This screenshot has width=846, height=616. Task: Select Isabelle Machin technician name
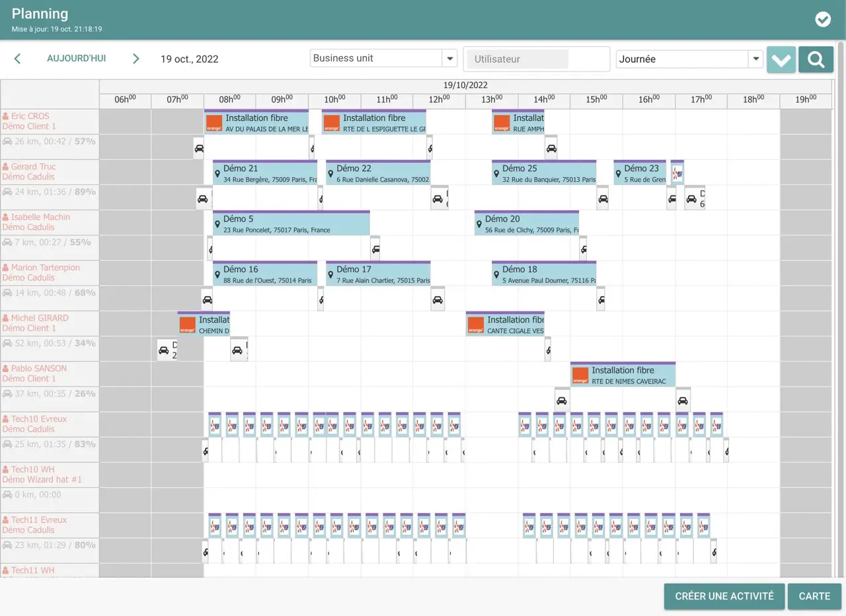point(40,217)
